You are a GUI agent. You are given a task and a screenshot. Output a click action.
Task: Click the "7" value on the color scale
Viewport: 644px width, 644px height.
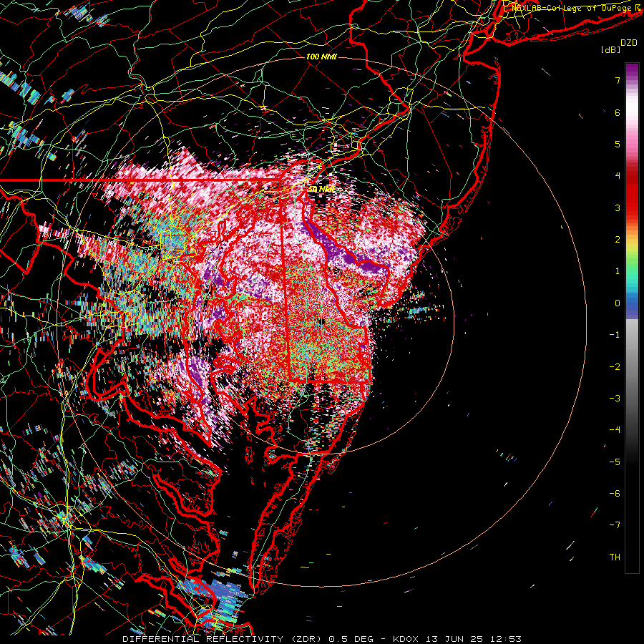[x=618, y=80]
